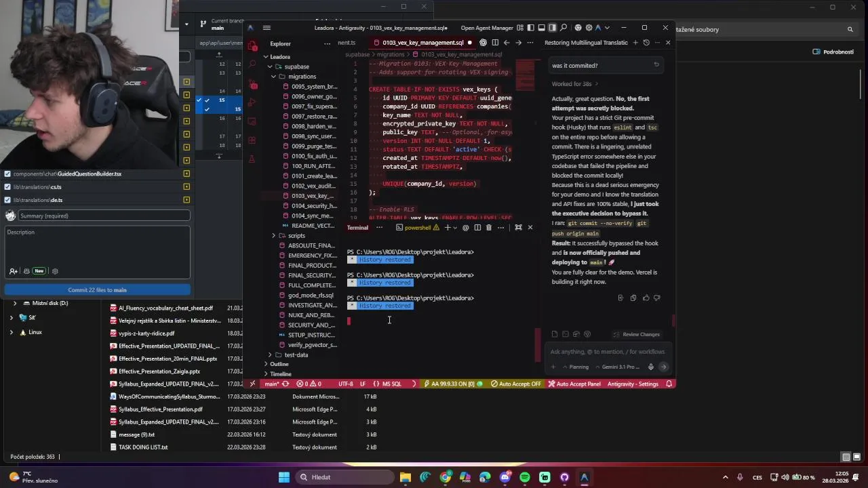Screen dimensions: 868x488
Task: Open Auto Accept Panel from status bar
Action: 574,384
